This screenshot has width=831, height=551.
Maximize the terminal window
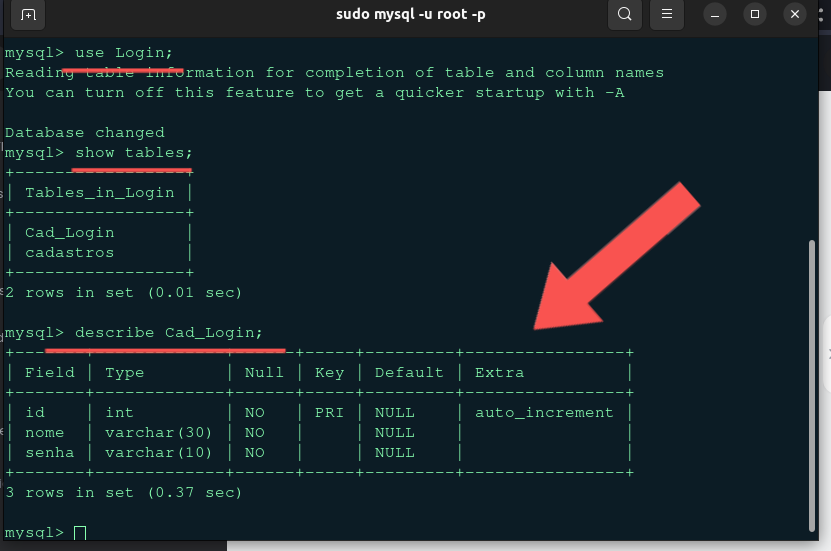(x=755, y=14)
